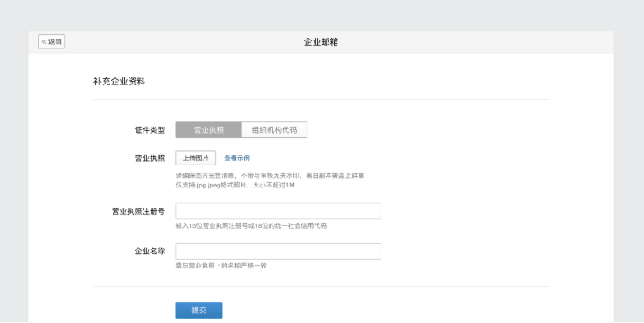
Task: Open the 上传图片 upload button
Action: click(196, 158)
